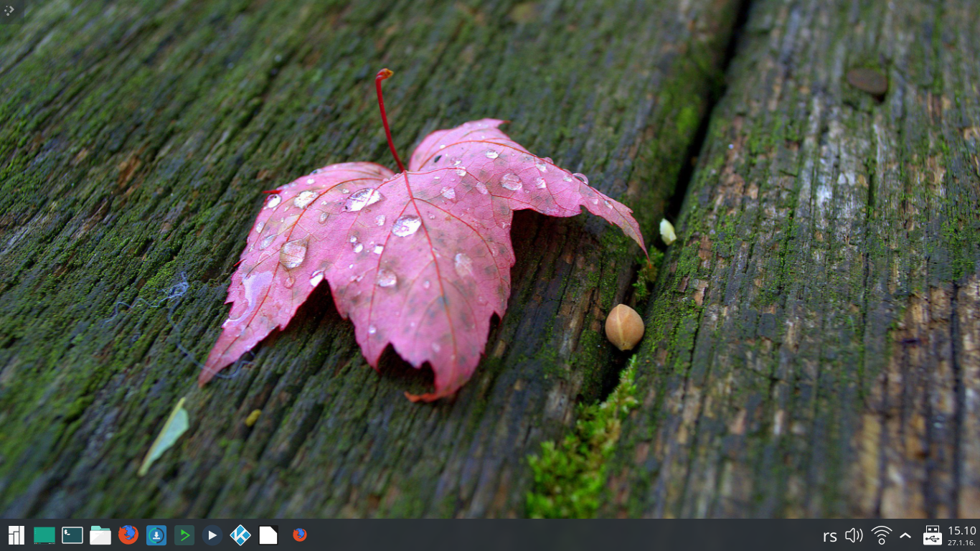Launch Kodi from the taskbar

pos(240,535)
